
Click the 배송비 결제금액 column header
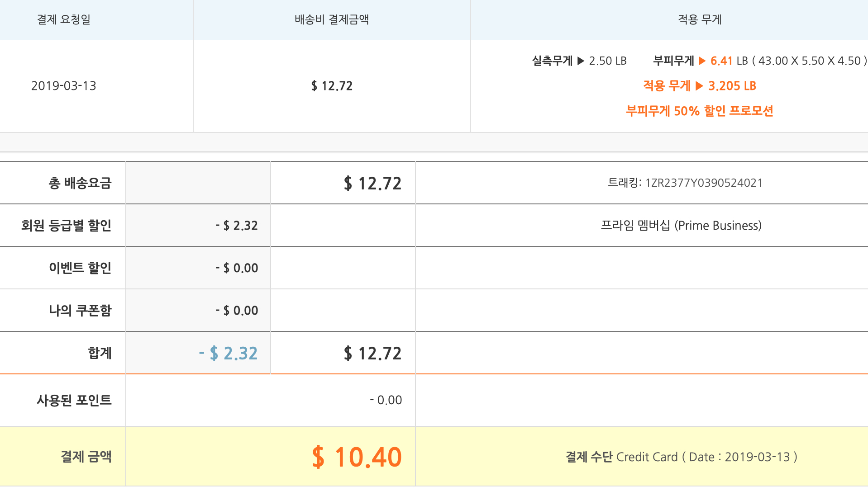tap(332, 19)
